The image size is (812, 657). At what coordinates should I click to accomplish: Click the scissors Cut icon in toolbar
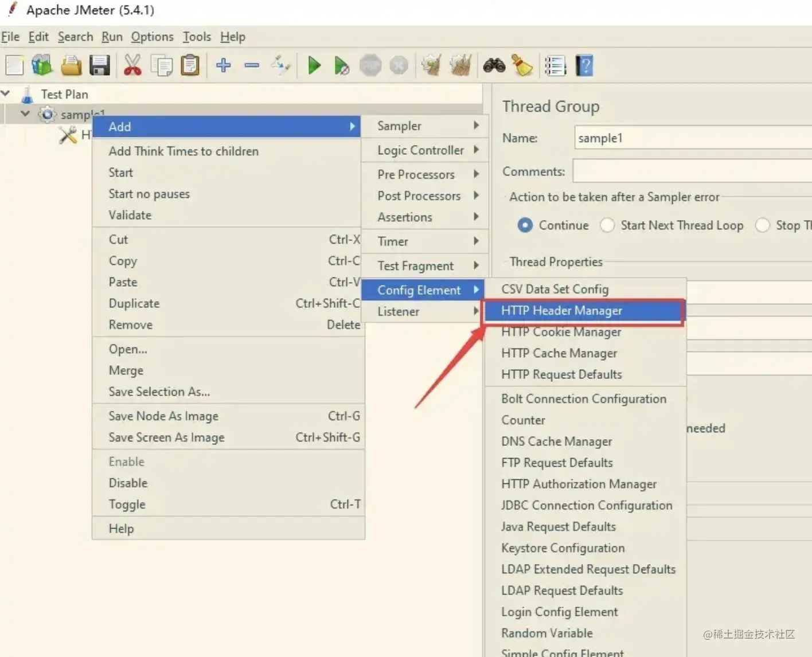click(x=132, y=65)
